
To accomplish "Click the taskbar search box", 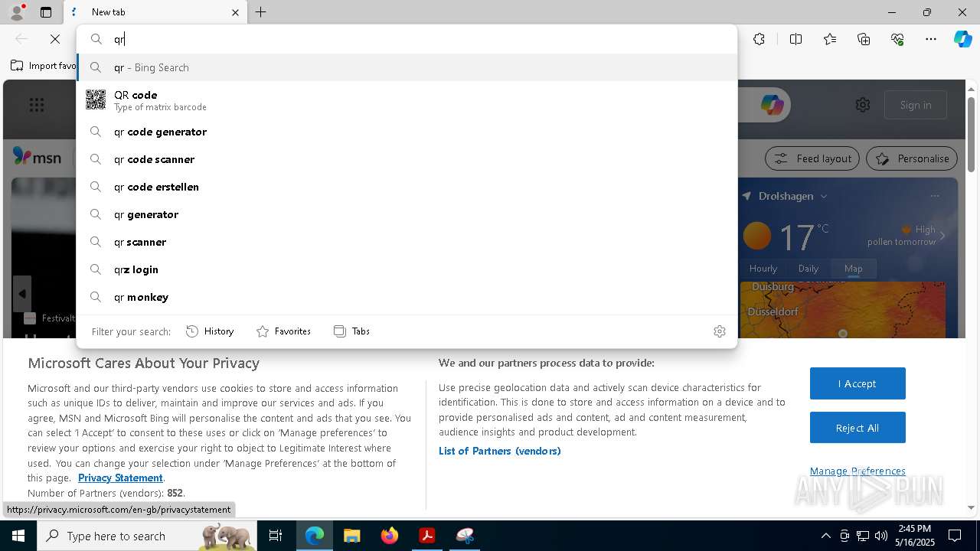I will tap(148, 536).
